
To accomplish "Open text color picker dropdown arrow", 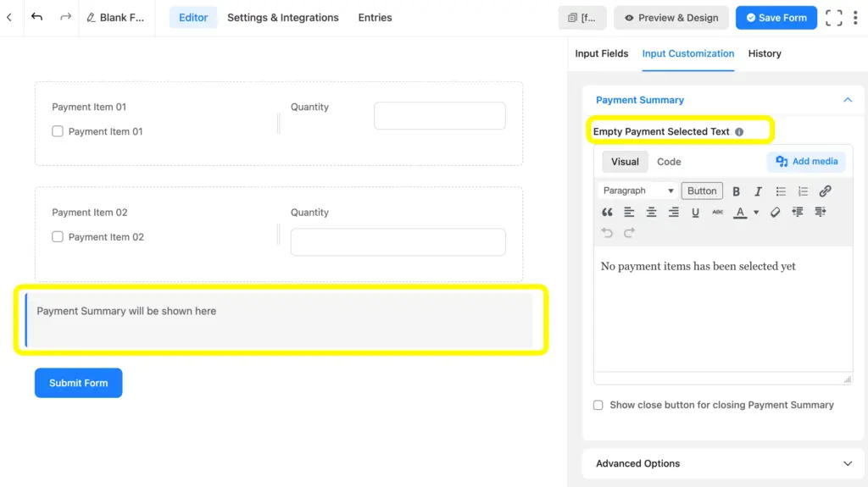I will pyautogui.click(x=756, y=212).
